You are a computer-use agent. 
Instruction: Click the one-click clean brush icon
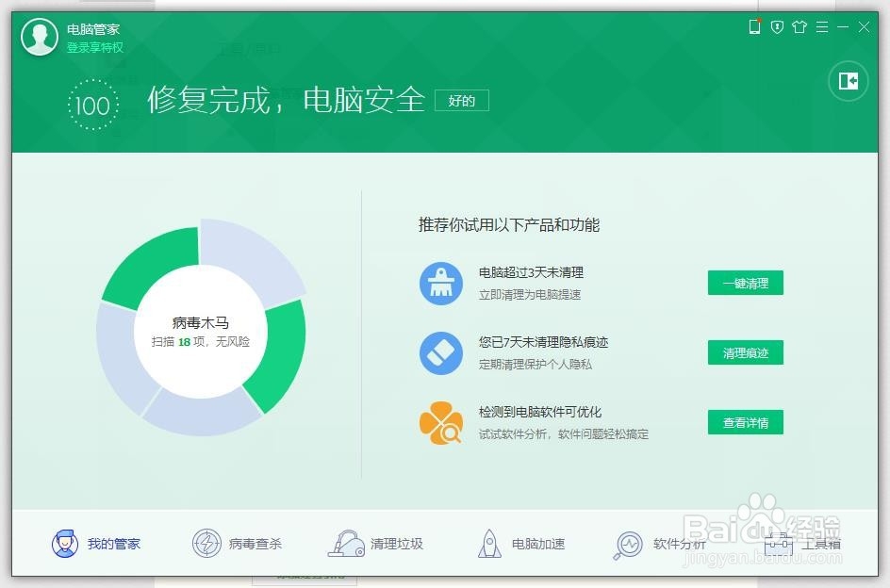(439, 283)
